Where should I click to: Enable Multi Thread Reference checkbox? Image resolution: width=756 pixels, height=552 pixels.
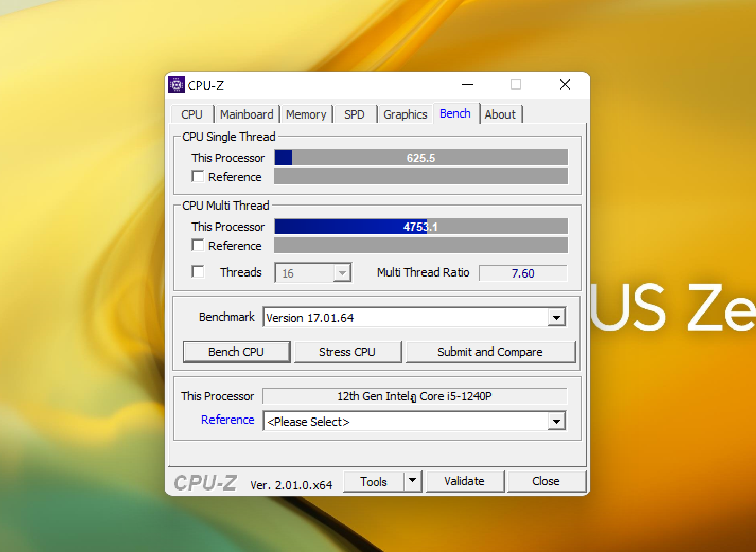(x=198, y=245)
